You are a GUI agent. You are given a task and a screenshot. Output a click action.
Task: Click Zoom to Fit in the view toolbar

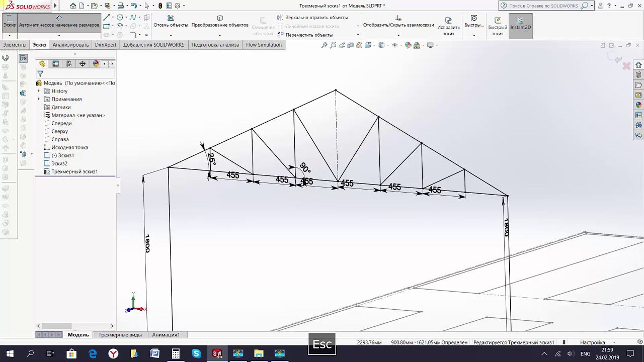[325, 45]
